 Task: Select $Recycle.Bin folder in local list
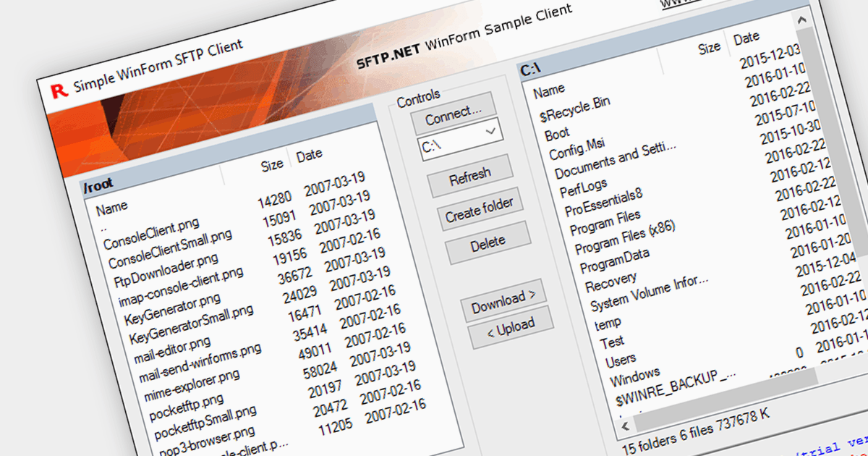tap(575, 109)
